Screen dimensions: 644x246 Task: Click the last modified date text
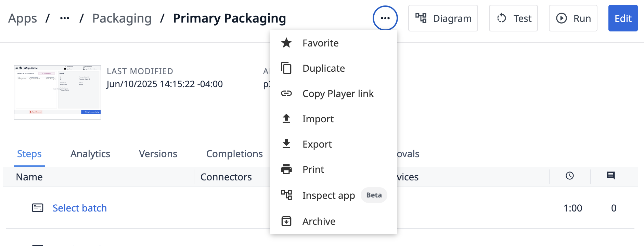(x=165, y=84)
